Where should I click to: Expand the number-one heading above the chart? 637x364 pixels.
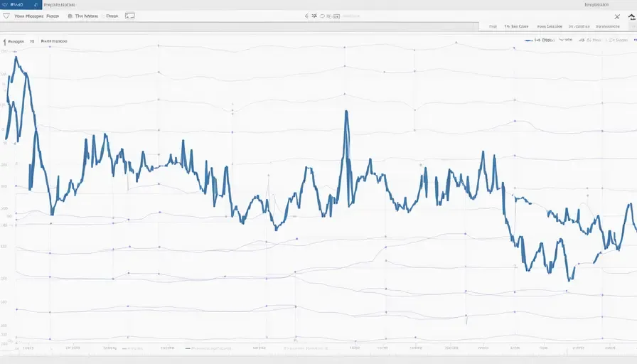14,41
